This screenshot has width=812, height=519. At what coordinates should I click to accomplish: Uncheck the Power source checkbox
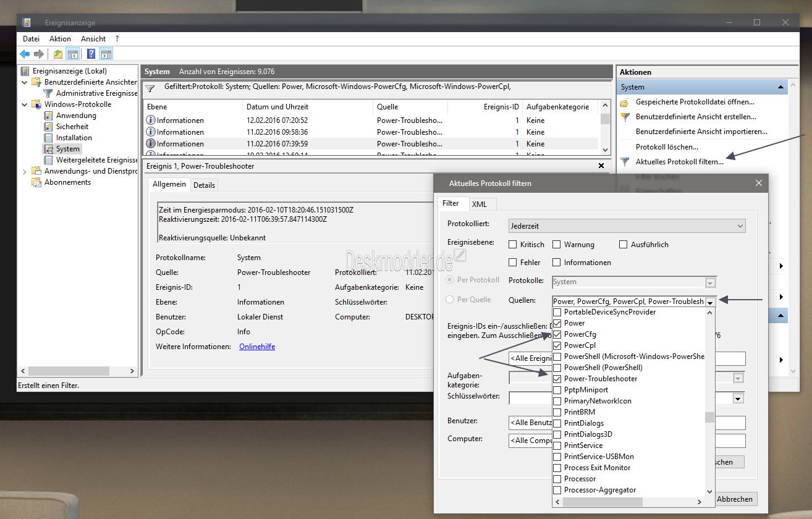[557, 323]
